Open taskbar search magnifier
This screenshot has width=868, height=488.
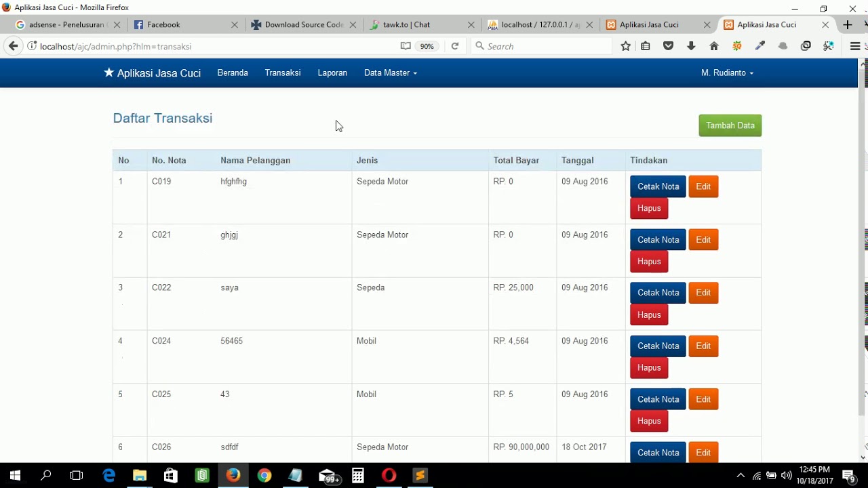tap(46, 475)
